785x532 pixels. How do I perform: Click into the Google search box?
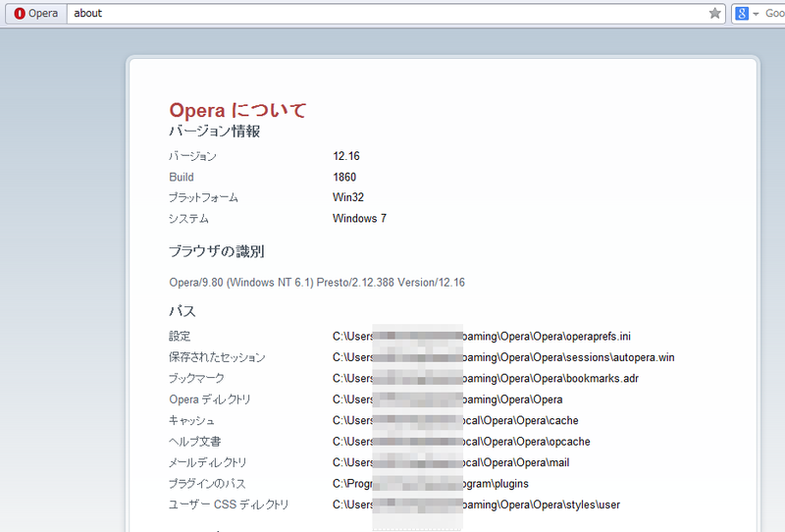tap(774, 14)
